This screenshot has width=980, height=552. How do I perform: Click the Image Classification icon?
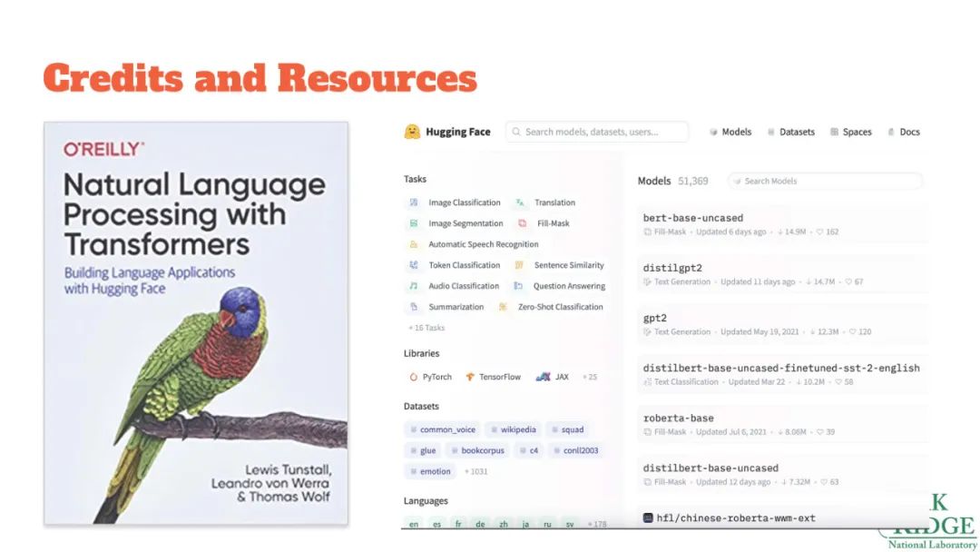(414, 202)
